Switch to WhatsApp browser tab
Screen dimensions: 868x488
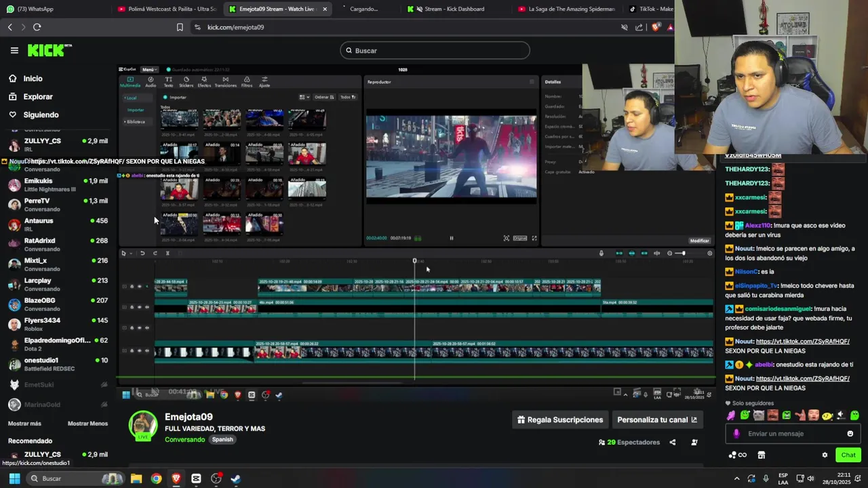pyautogui.click(x=54, y=9)
